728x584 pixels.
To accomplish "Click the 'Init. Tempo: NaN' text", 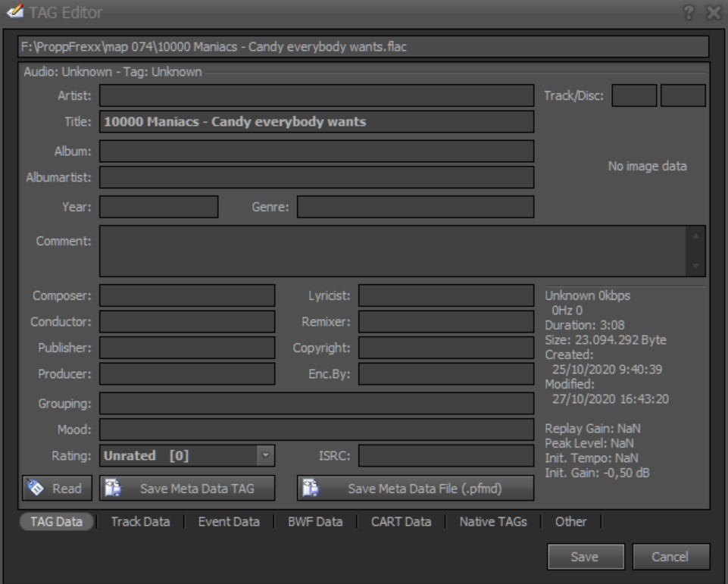I will 592,458.
